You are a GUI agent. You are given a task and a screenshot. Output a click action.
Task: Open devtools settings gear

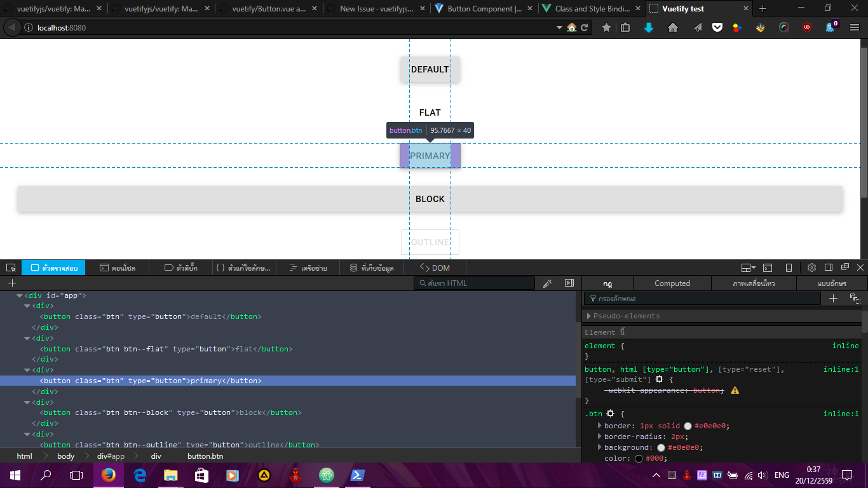click(811, 268)
